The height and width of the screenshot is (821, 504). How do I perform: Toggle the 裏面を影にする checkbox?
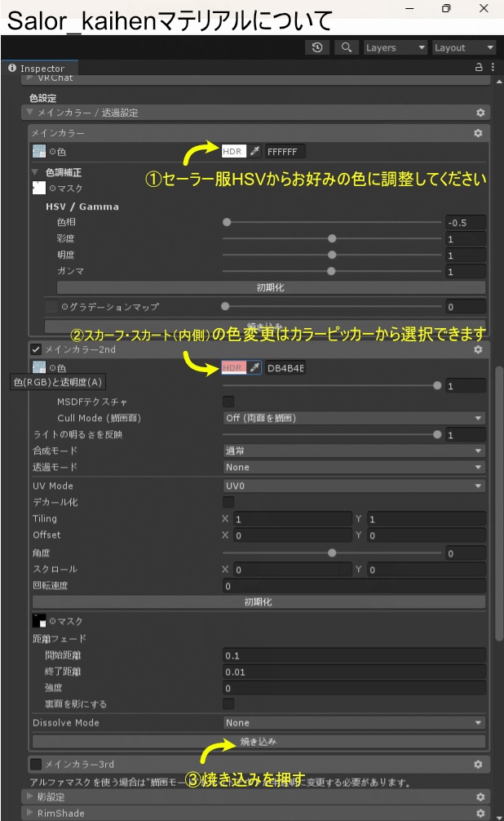click(x=228, y=703)
